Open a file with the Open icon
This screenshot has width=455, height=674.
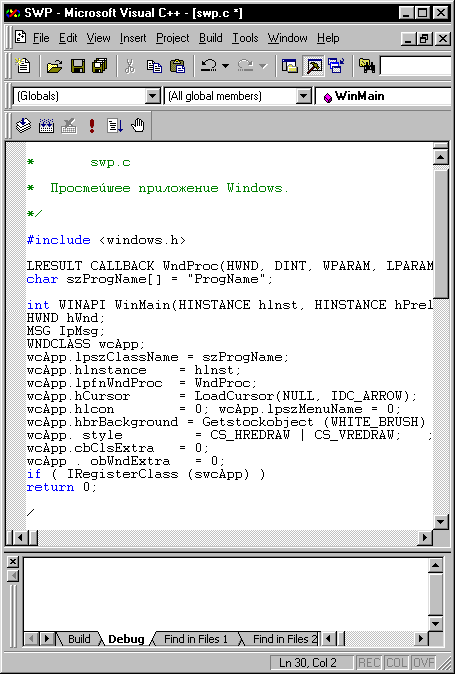(x=55, y=66)
